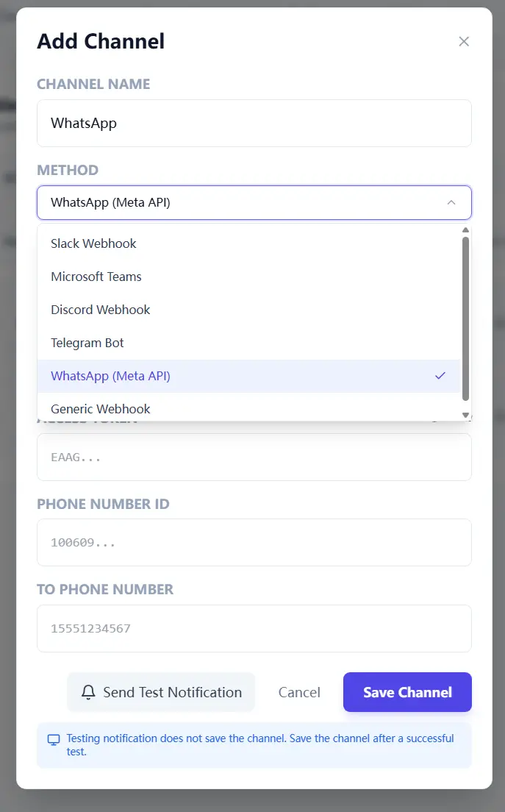Select Slack Webhook from the method list
Screen dimensions: 505x812
pyautogui.click(x=249, y=243)
